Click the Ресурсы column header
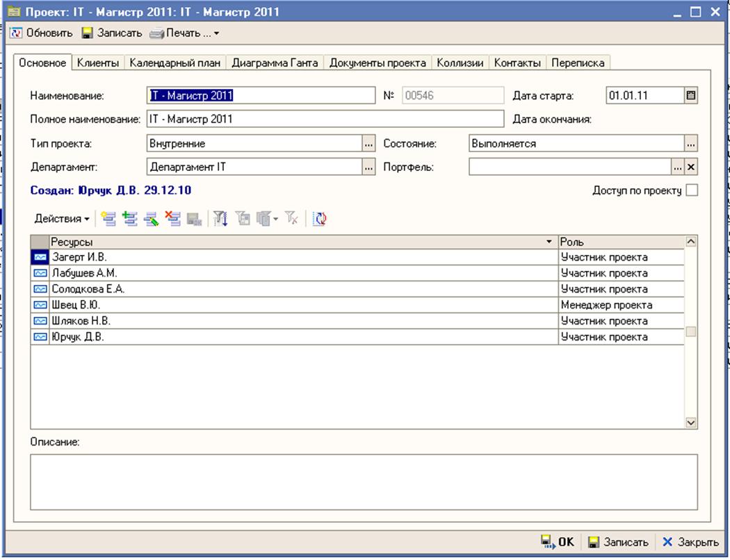The image size is (730, 560). 304,242
